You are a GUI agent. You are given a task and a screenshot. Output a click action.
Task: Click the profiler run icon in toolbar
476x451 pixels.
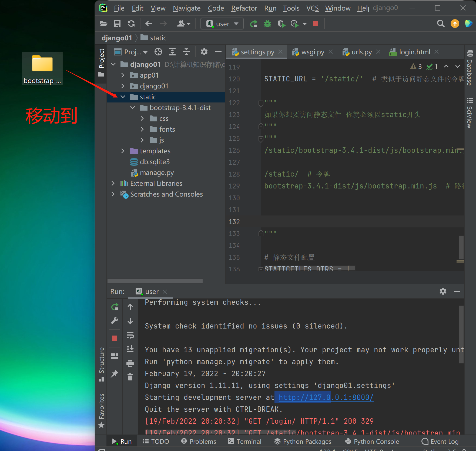click(294, 24)
